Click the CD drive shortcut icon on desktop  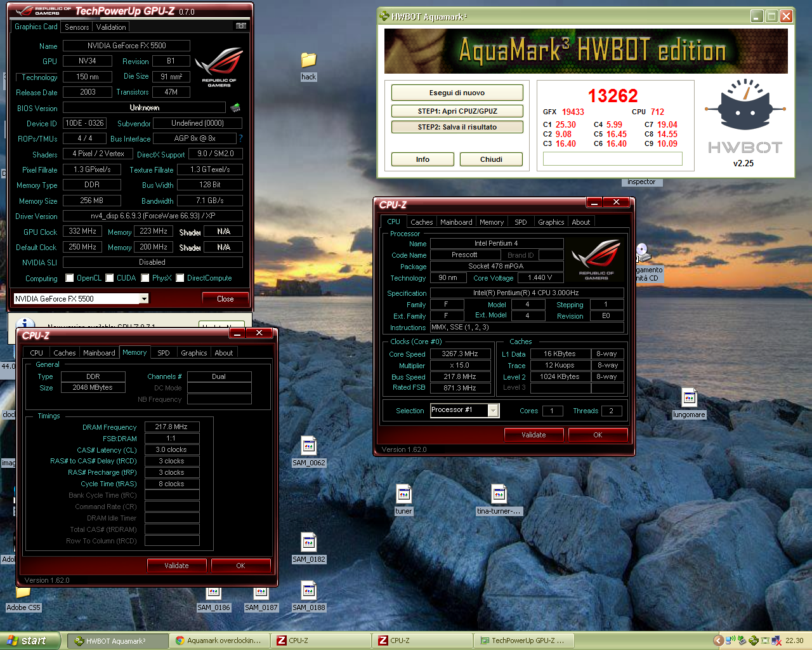coord(643,253)
